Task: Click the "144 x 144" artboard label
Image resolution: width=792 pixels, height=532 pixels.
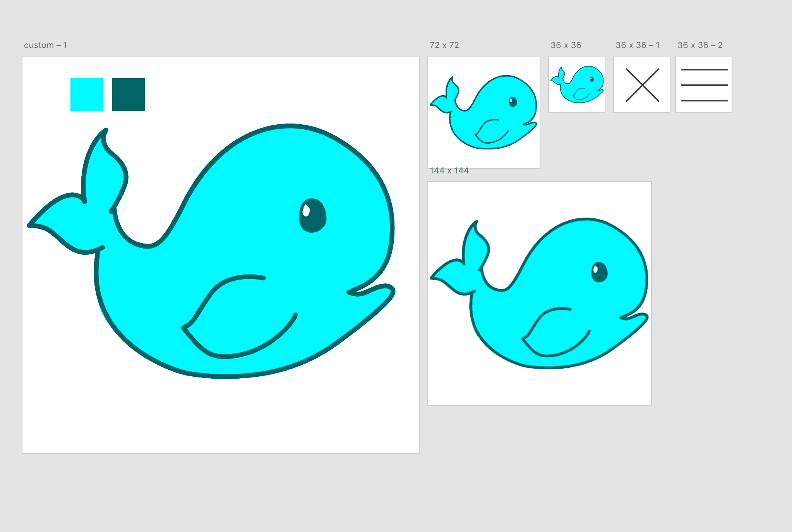Action: tap(449, 171)
